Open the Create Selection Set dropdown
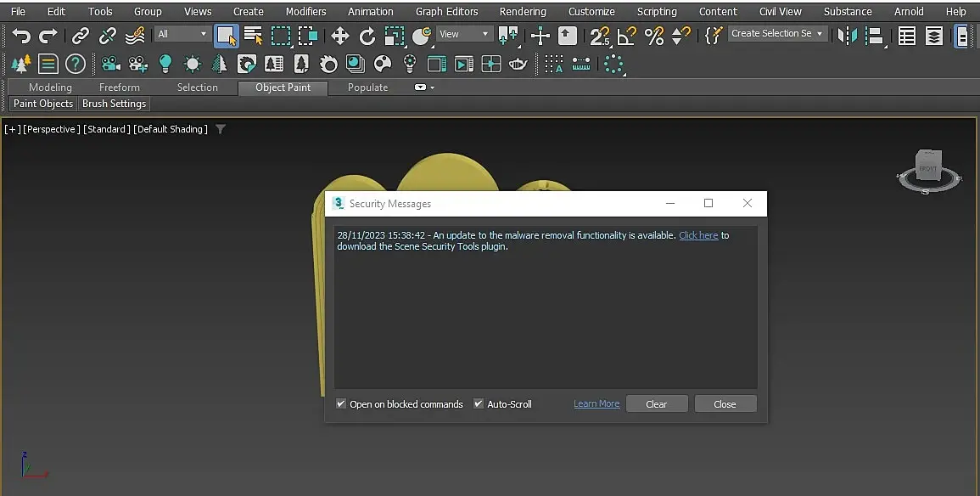 pos(778,33)
